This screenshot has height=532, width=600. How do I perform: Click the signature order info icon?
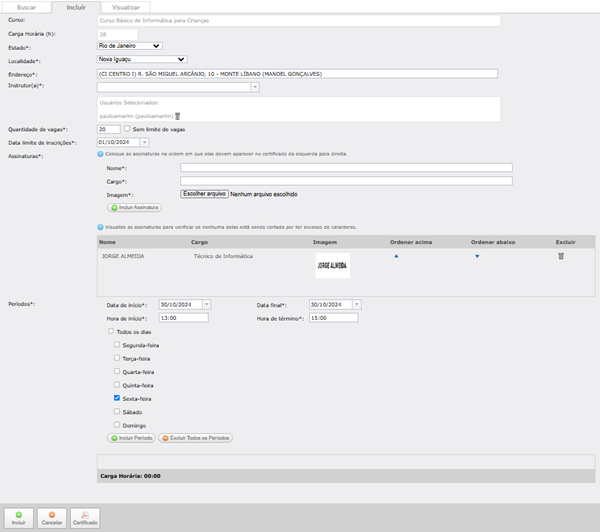(100, 154)
